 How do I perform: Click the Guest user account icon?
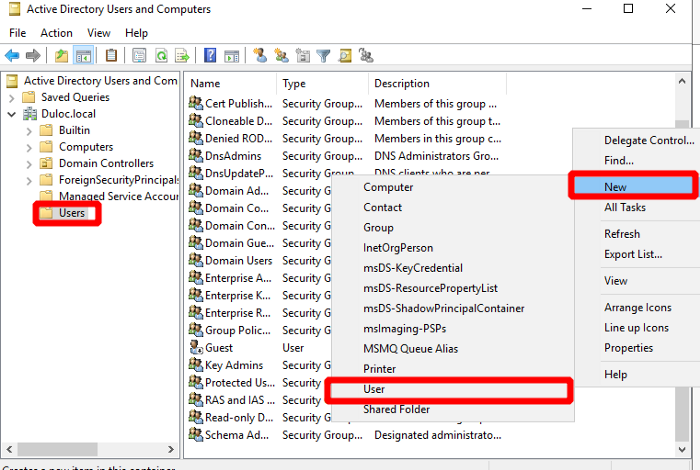196,347
